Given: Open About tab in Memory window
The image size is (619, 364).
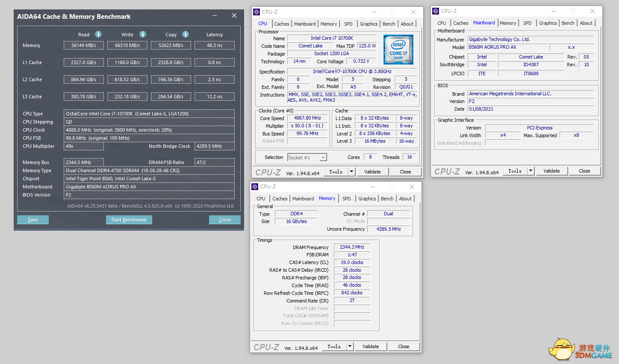Looking at the screenshot, I should 405,199.
